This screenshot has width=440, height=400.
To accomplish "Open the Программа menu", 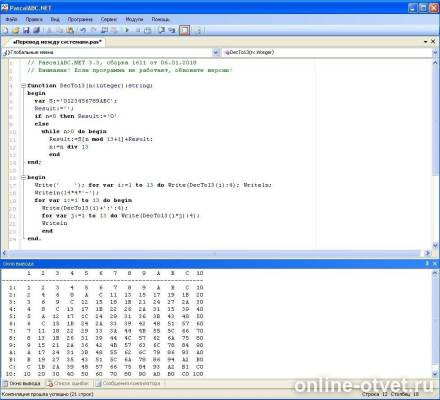I will [x=80, y=19].
